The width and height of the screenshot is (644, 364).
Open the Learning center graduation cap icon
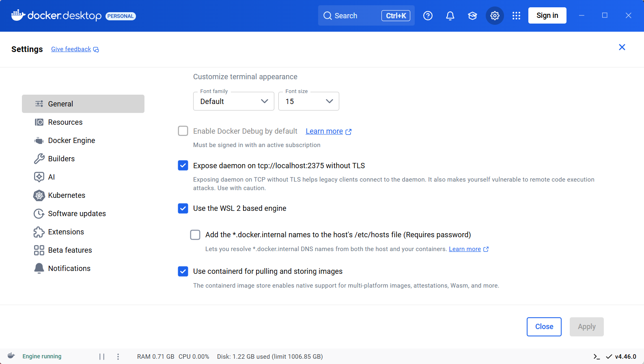click(x=472, y=16)
